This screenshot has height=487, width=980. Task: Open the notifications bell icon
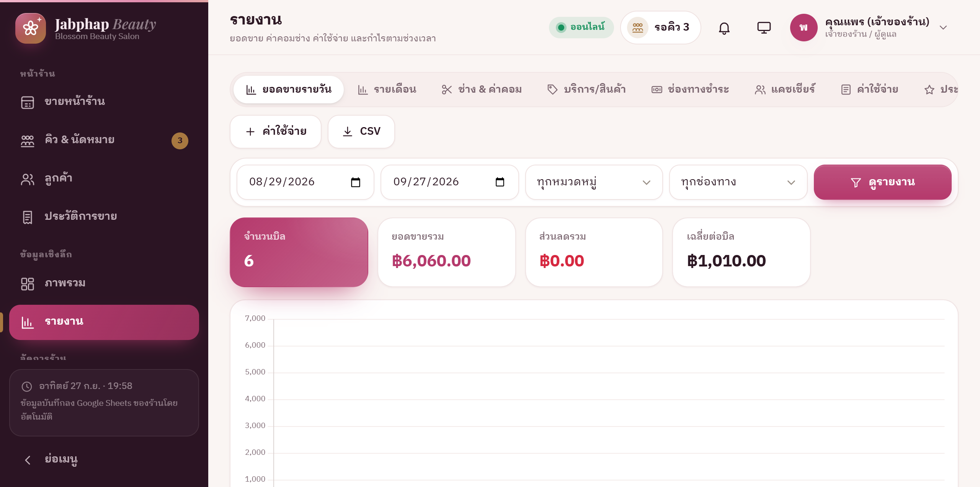pos(724,28)
